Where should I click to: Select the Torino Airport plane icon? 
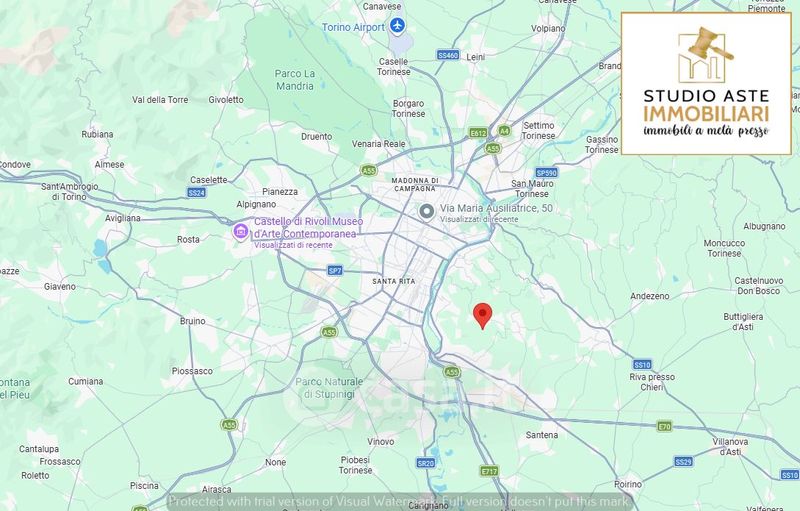397,25
